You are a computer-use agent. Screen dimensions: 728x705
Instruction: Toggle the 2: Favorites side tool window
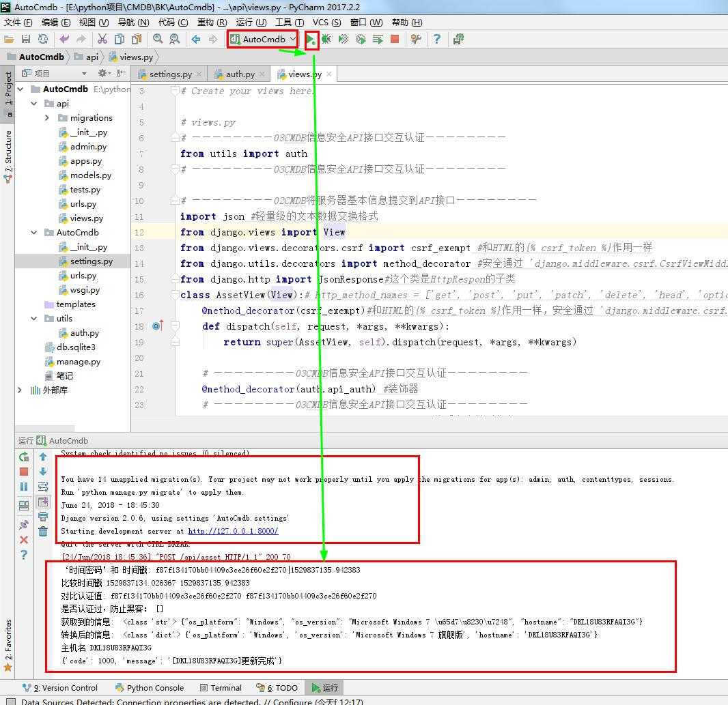(x=8, y=646)
